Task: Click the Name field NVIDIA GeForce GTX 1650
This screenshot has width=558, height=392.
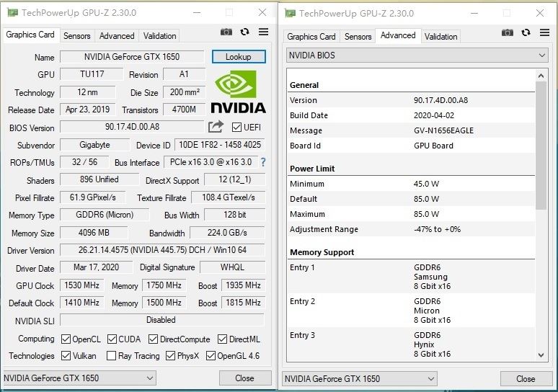Action: (x=132, y=57)
